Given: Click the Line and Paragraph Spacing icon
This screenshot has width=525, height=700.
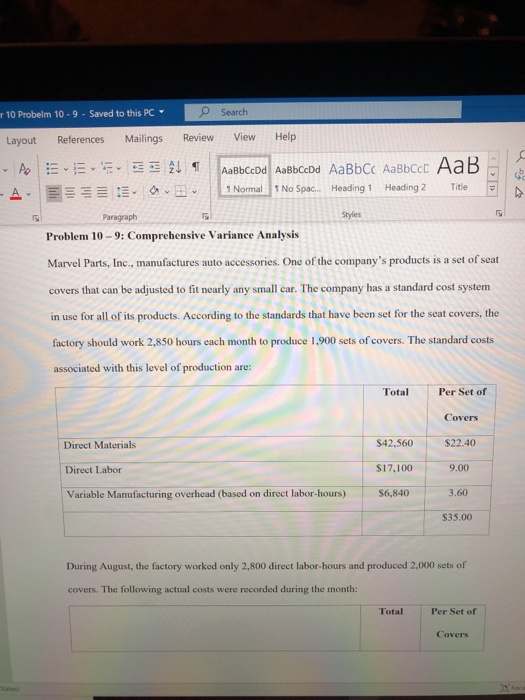Looking at the screenshot, I should tap(122, 193).
